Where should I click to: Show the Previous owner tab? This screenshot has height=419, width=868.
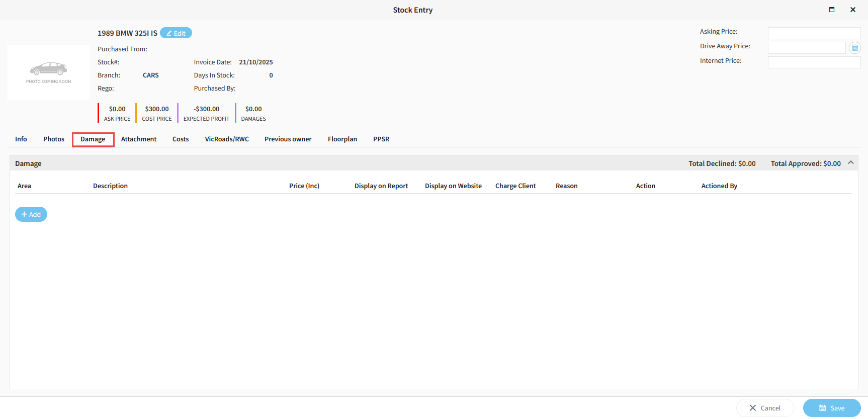coord(288,139)
